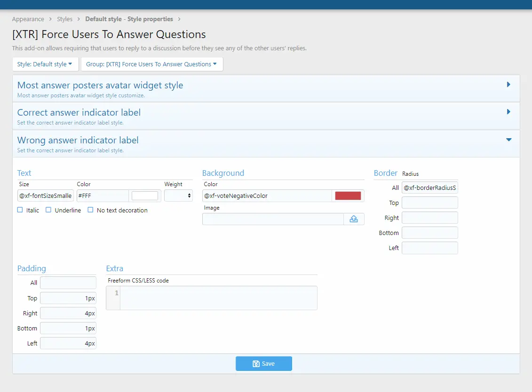This screenshot has height=392, width=532.
Task: Edit the padding Right value
Action: point(68,314)
